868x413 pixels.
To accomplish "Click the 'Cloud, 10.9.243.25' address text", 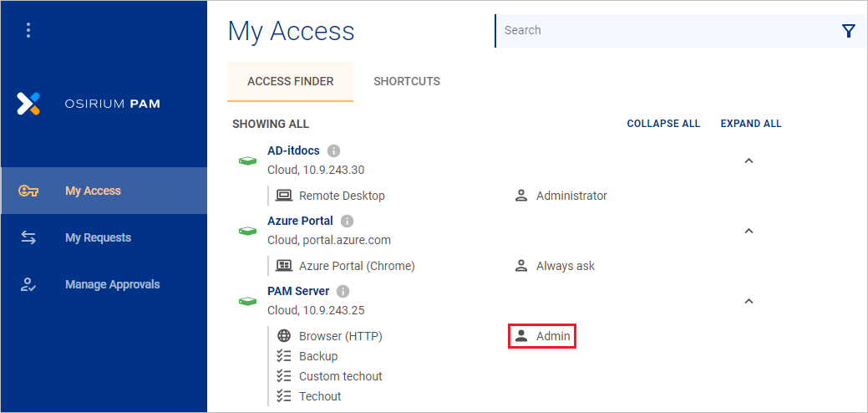I will coord(316,310).
